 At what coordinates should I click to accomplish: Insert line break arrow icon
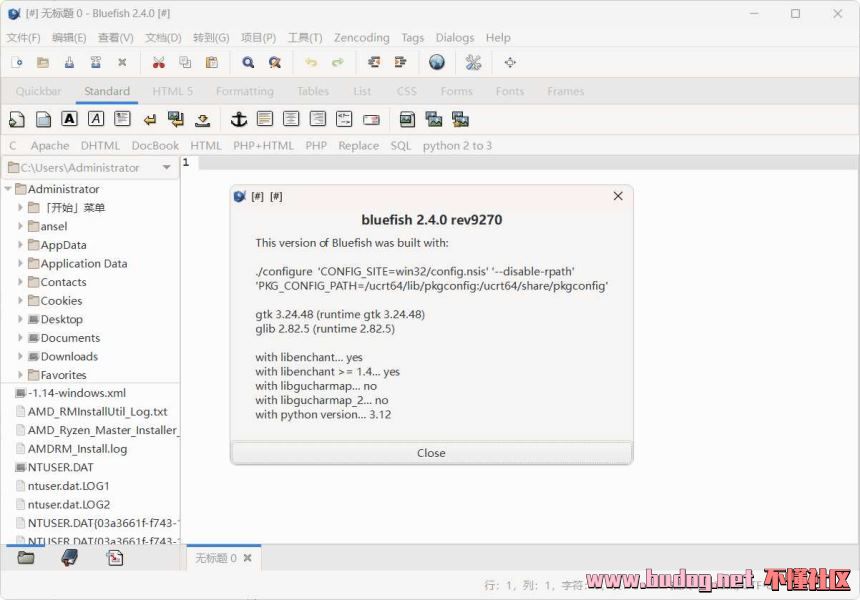[150, 119]
